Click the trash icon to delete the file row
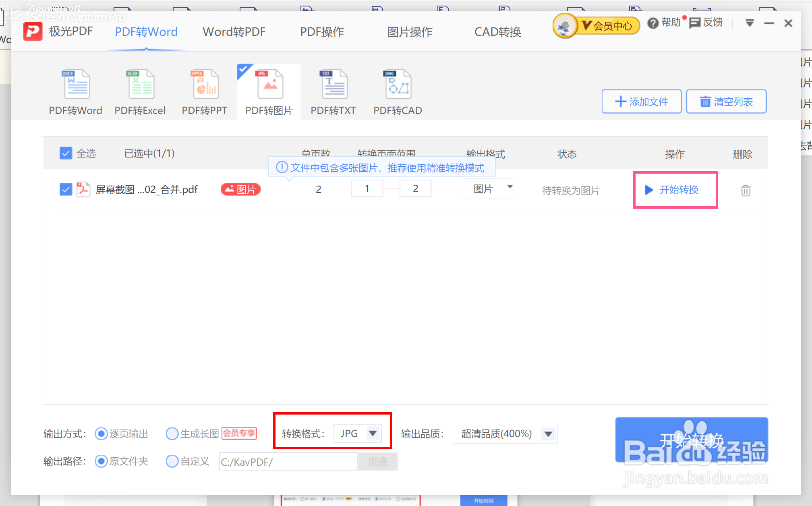 pos(746,190)
